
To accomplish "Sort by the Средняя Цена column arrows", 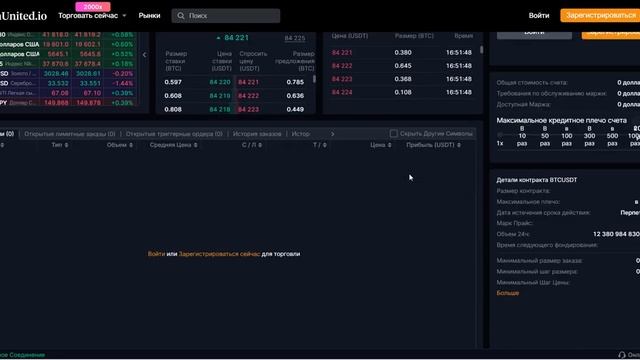I will pos(196,145).
